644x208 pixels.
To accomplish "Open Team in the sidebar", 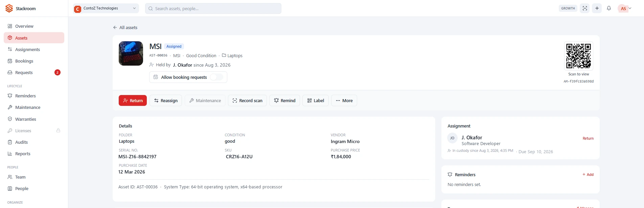I will pos(34,177).
